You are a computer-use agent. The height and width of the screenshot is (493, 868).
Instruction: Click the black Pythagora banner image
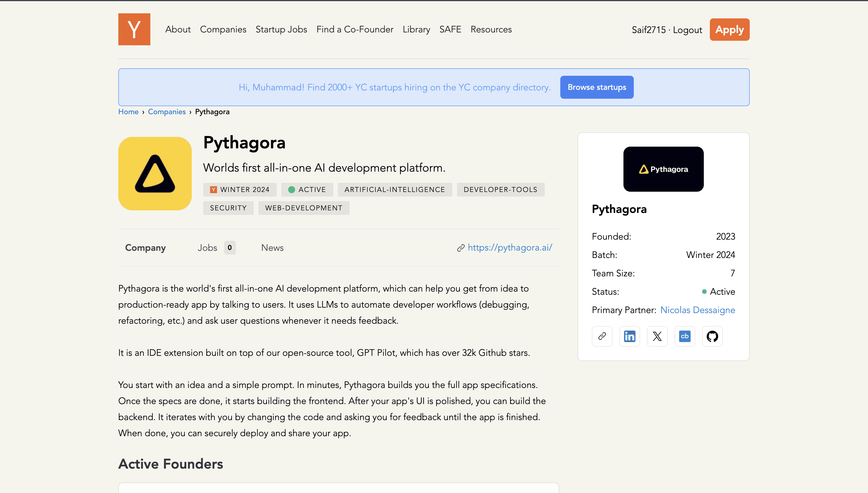(663, 169)
